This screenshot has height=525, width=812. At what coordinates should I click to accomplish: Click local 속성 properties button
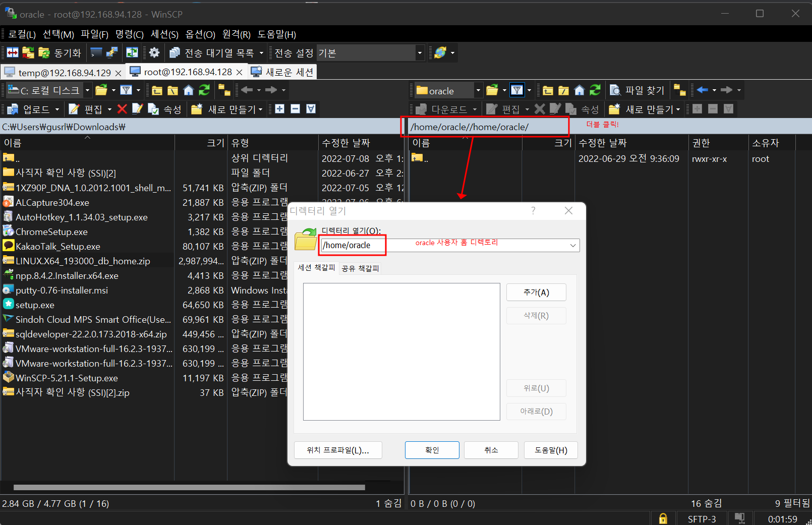tap(164, 109)
